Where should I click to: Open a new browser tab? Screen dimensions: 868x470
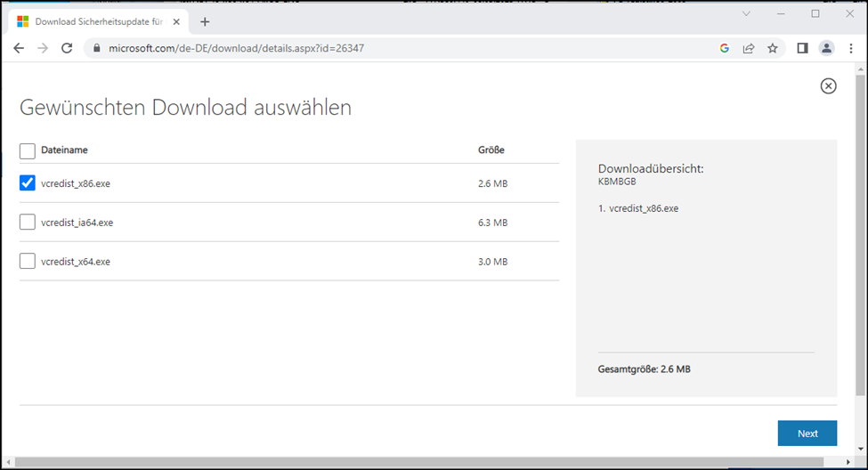click(205, 21)
